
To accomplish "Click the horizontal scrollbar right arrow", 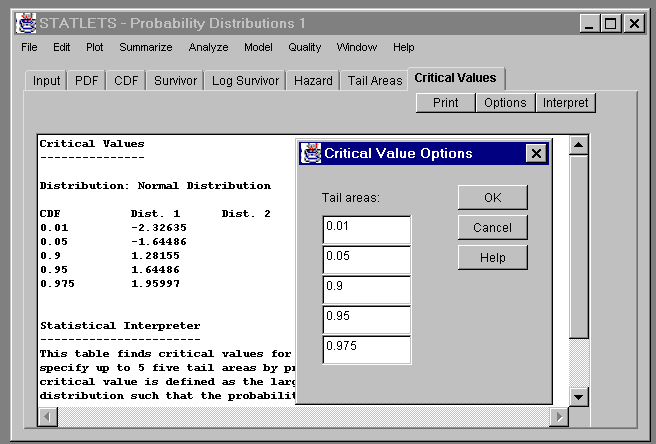I will 559,417.
